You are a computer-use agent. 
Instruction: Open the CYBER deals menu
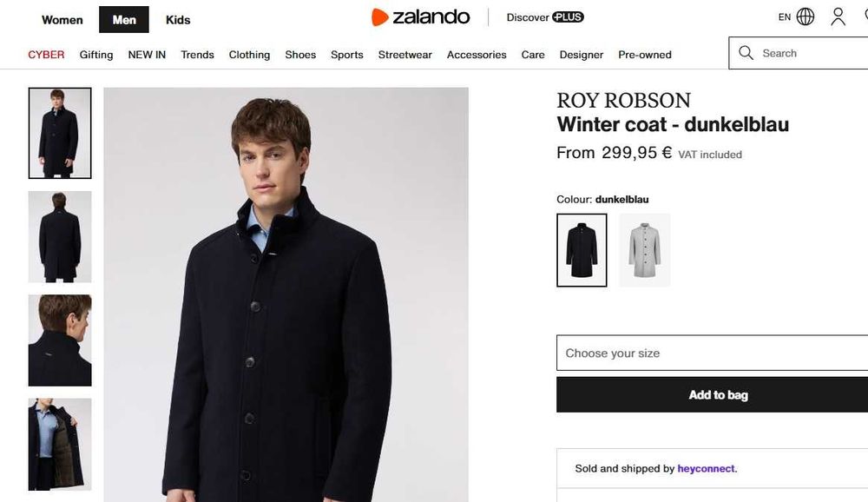tap(46, 55)
